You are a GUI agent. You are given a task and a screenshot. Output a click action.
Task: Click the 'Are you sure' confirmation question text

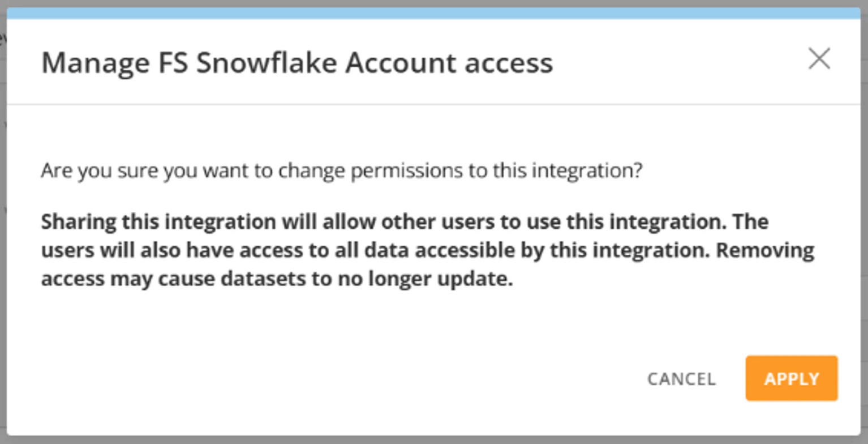click(342, 170)
